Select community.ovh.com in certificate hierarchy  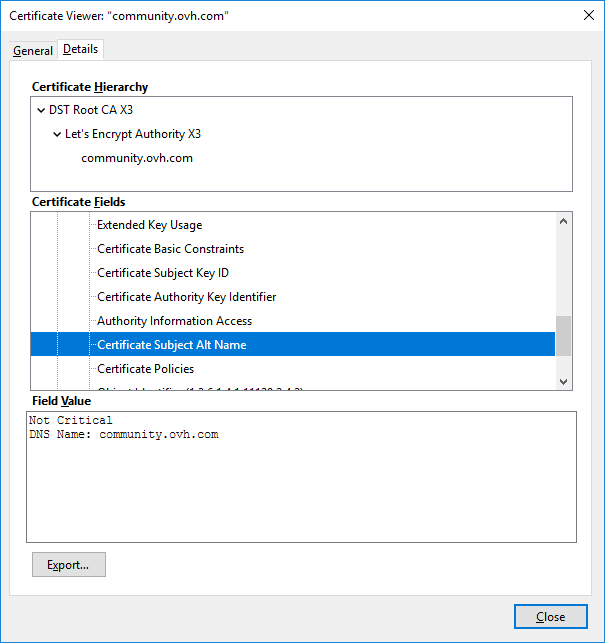137,158
